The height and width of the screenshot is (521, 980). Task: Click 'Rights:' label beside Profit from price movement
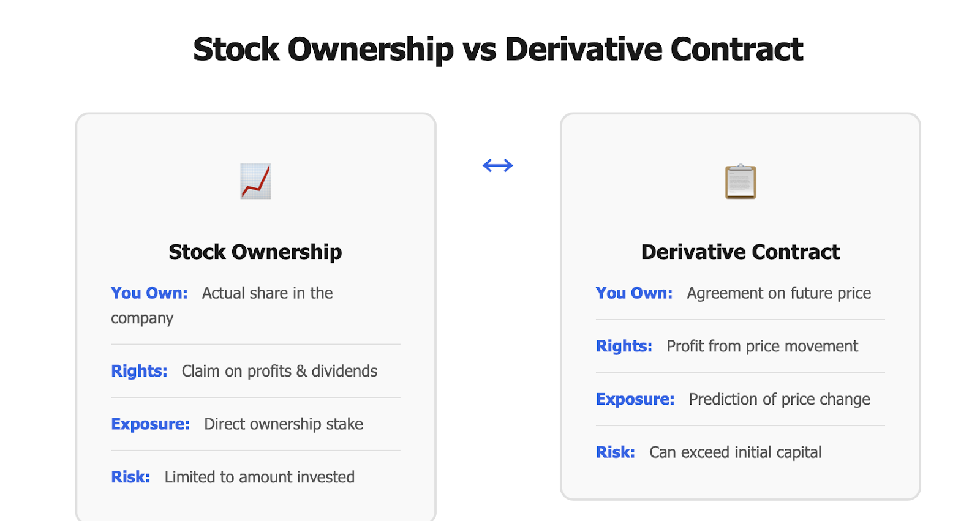pos(624,347)
